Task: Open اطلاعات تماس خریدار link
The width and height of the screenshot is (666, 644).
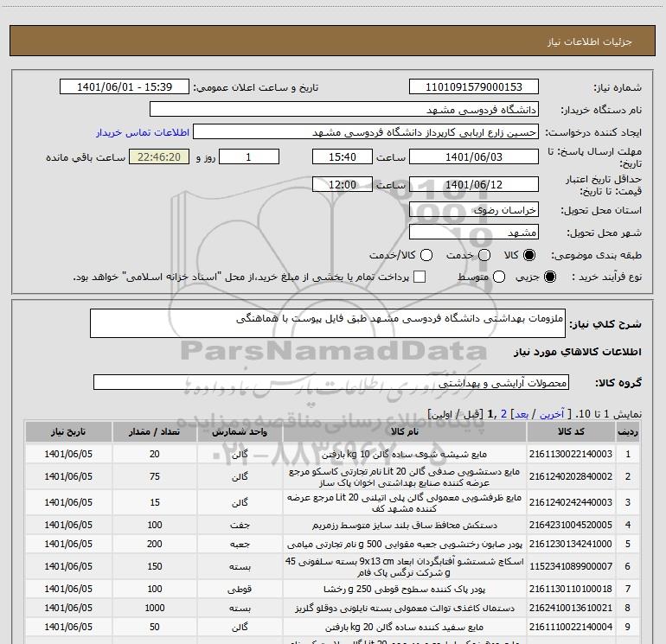Action: (143, 132)
